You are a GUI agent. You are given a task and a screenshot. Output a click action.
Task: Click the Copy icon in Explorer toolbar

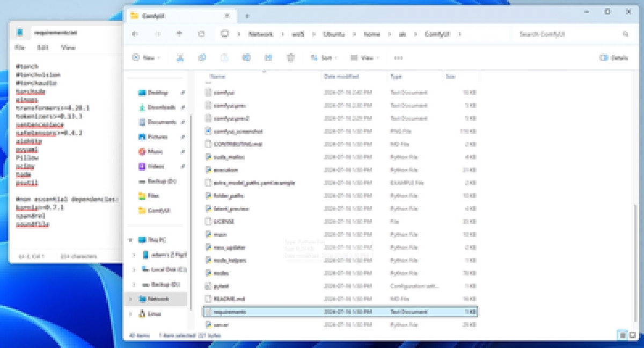click(x=202, y=57)
